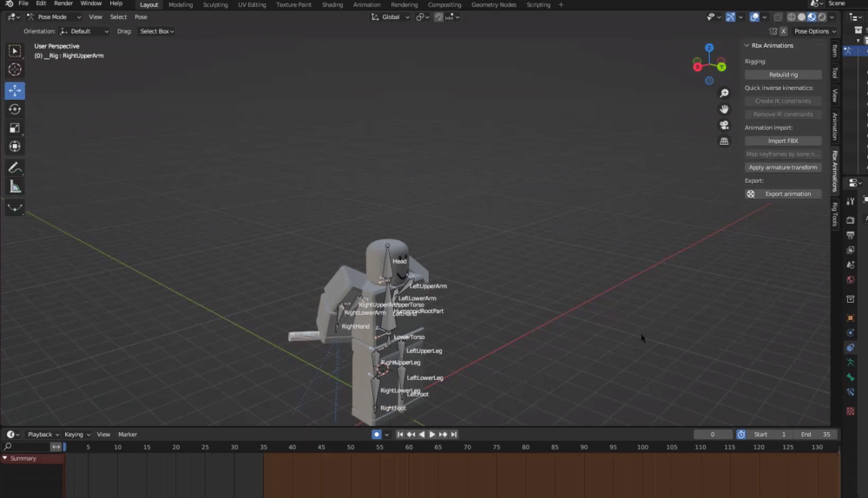The image size is (868, 498).
Task: Open the Orientation Default dropdown
Action: [x=84, y=31]
